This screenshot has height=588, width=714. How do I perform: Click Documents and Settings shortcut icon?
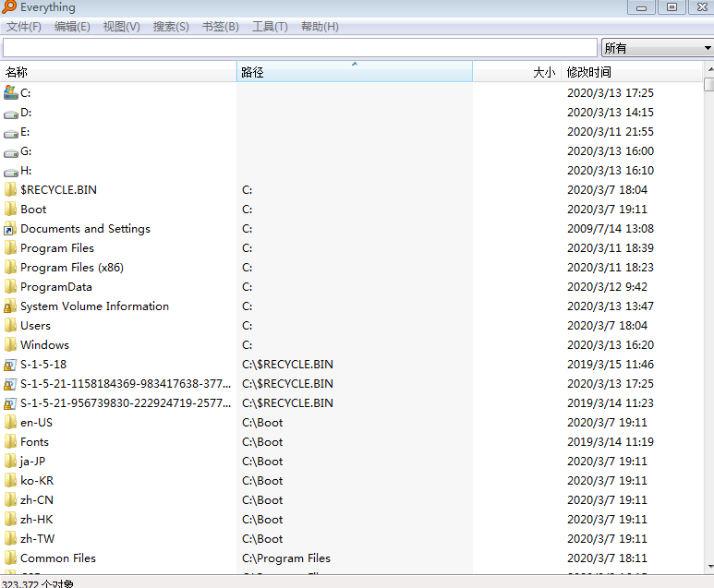[x=10, y=229]
